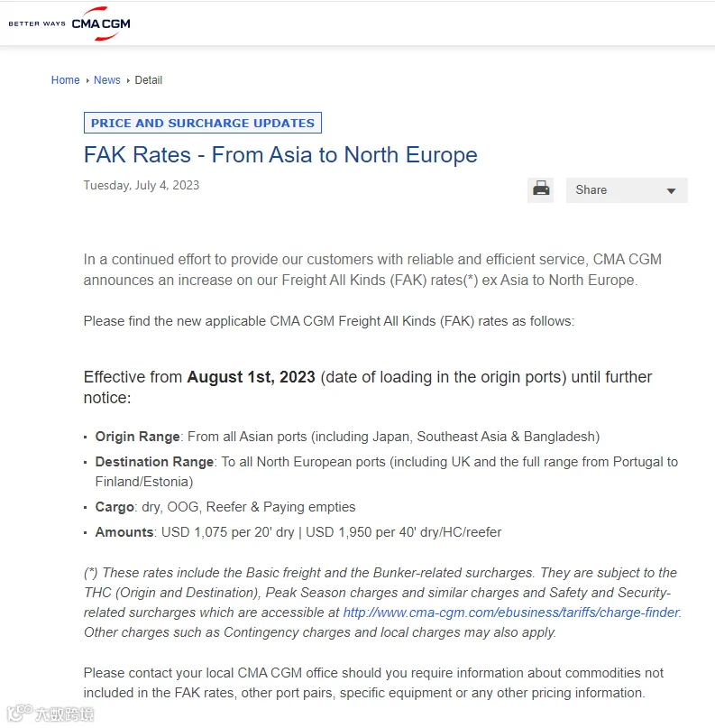Viewport: 715px width, 728px height.
Task: Click the FAK Rates article title
Action: pos(280,154)
